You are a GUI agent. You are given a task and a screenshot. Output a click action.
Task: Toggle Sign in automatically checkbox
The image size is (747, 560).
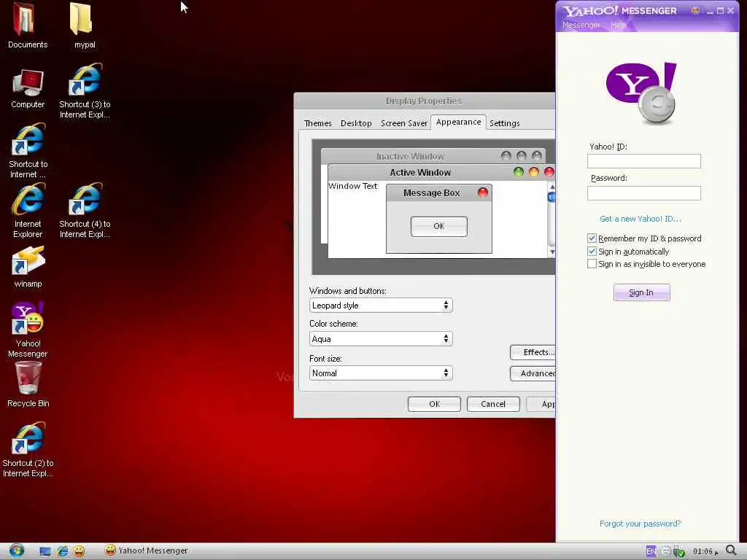[592, 251]
